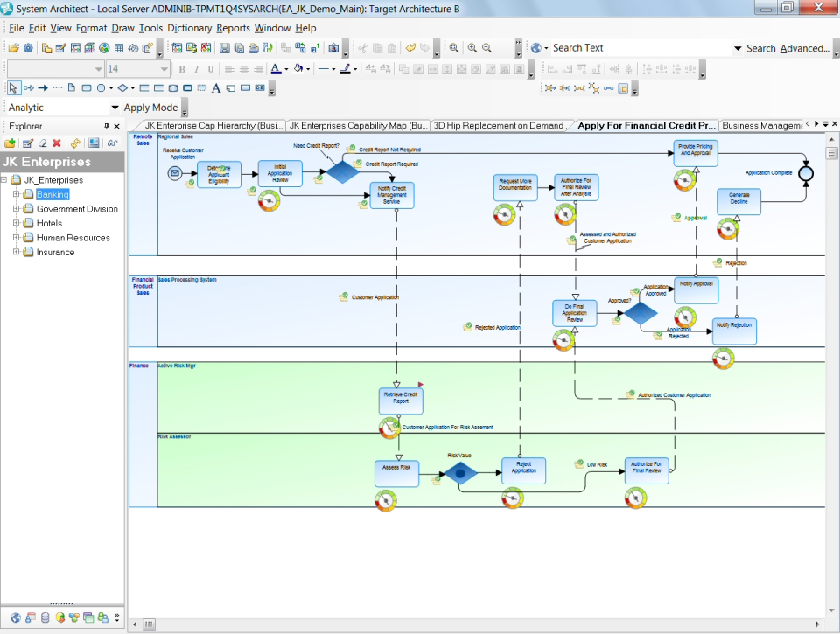Toggle italic text formatting

196,68
